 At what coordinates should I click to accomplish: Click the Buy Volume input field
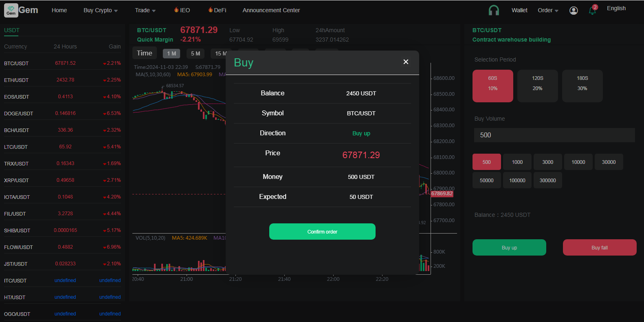(554, 135)
